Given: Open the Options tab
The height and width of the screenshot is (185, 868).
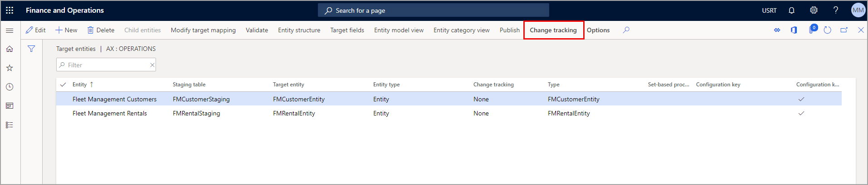Looking at the screenshot, I should [x=598, y=30].
